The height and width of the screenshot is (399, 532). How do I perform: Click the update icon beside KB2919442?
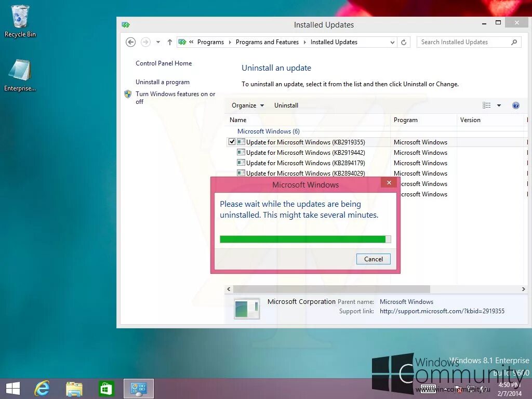(241, 152)
